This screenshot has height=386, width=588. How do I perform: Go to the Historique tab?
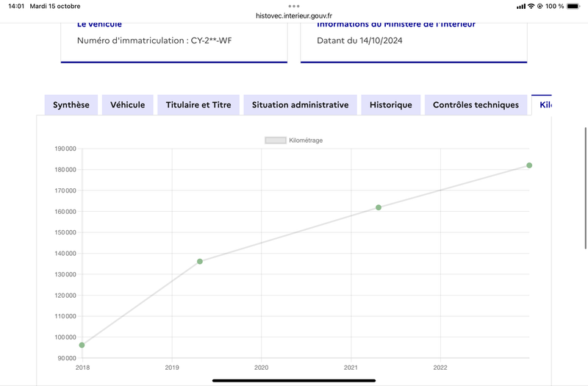coord(391,104)
